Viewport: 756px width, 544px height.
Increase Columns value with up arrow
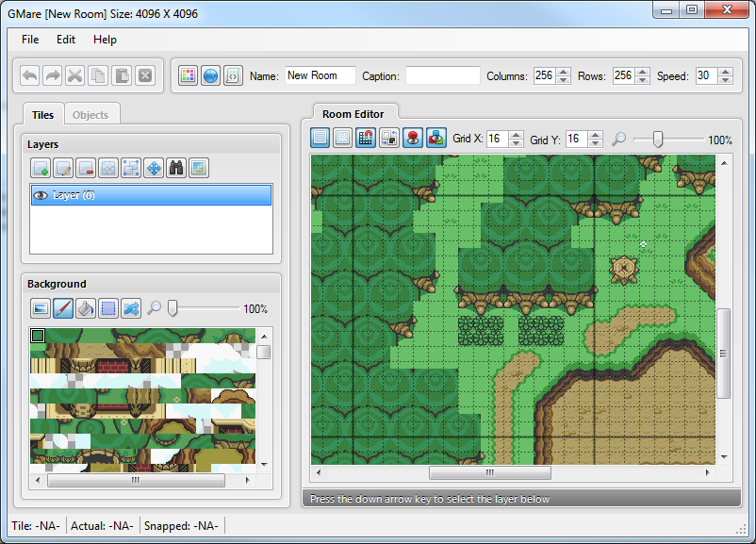click(x=563, y=72)
